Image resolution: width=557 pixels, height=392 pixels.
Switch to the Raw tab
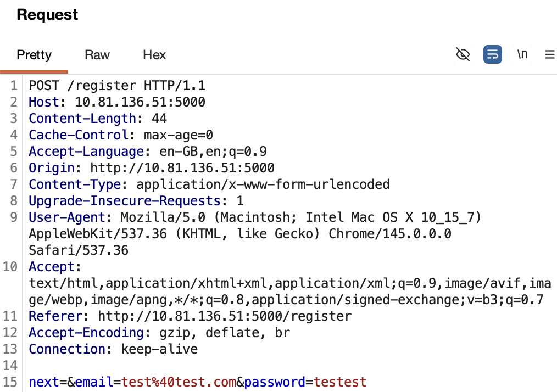click(97, 55)
